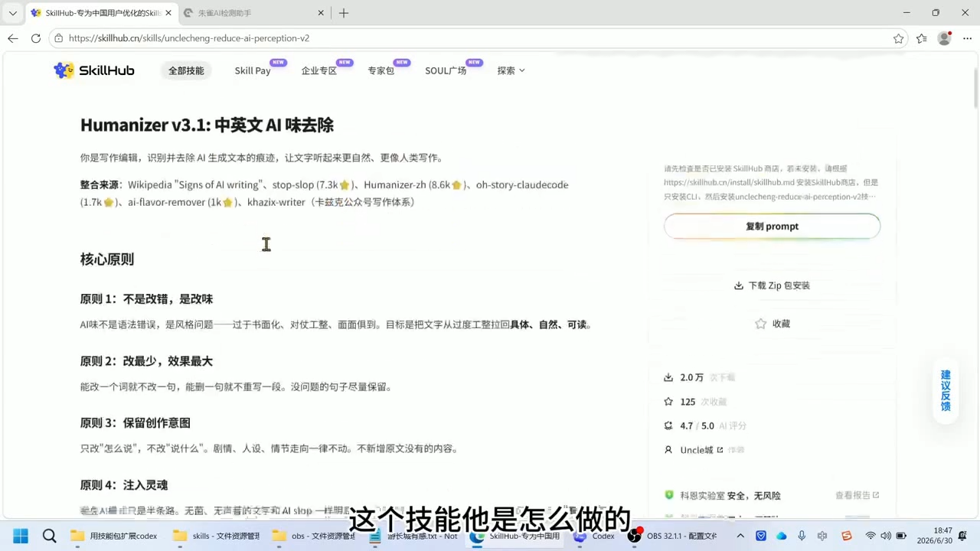Click heading 原则 4：注入灵魂

click(x=124, y=485)
